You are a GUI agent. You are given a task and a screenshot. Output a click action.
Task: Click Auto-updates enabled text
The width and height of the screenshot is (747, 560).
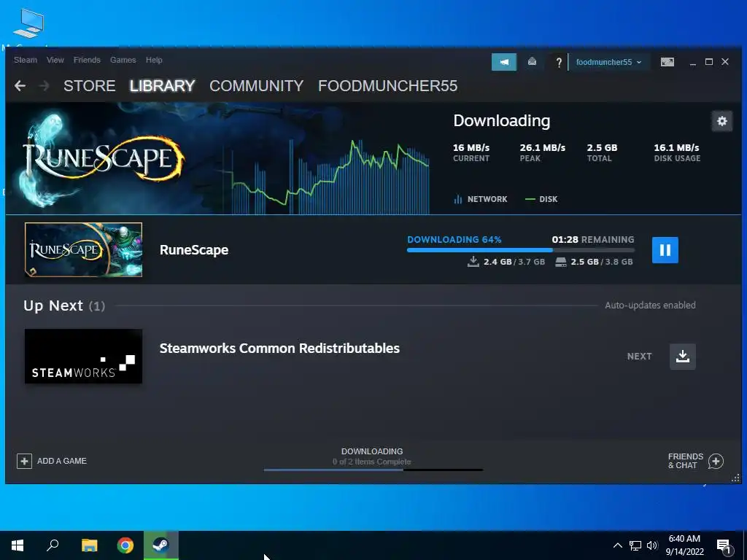point(650,306)
